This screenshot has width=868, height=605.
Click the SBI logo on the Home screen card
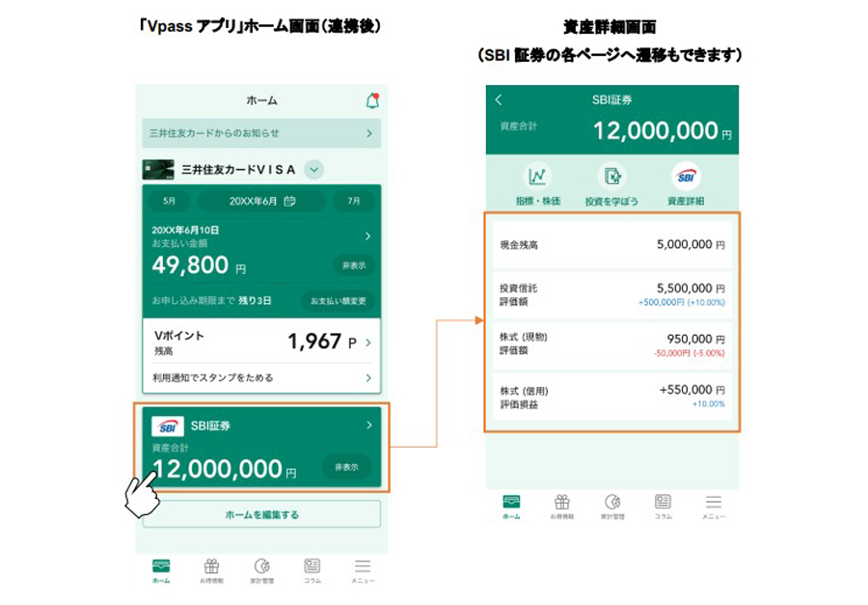click(x=168, y=426)
